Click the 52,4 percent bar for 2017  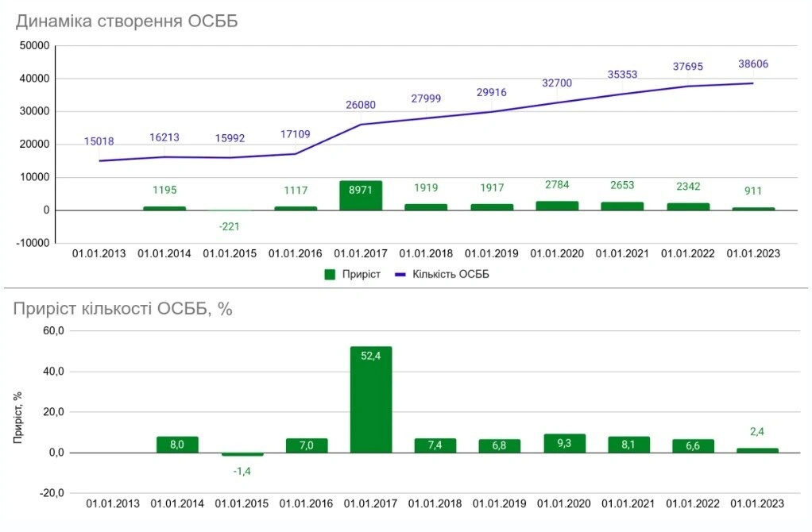click(370, 399)
